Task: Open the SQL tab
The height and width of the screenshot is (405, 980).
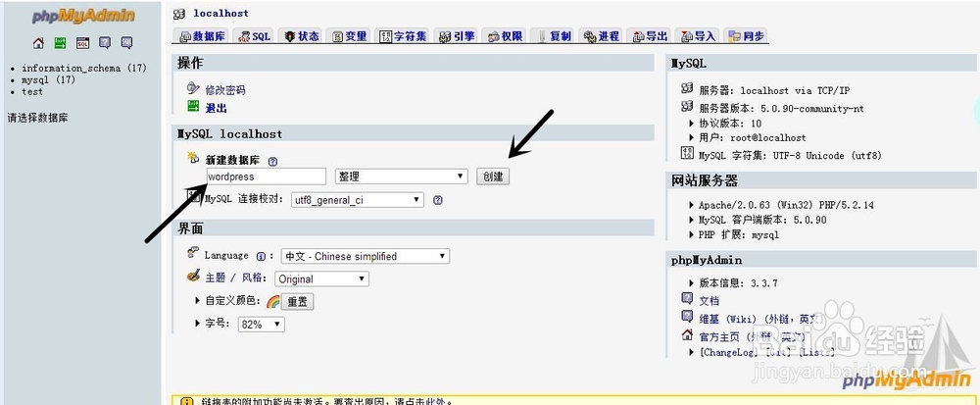Action: (x=255, y=36)
